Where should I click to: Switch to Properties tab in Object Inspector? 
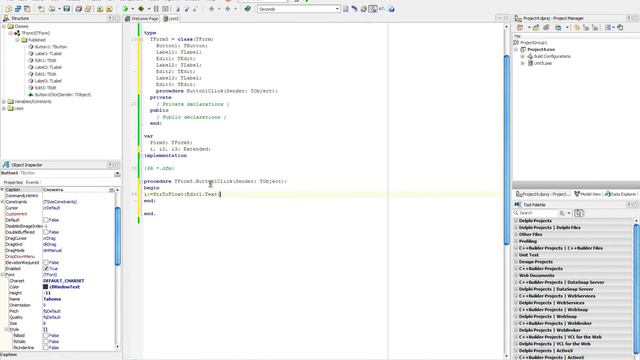[13, 182]
